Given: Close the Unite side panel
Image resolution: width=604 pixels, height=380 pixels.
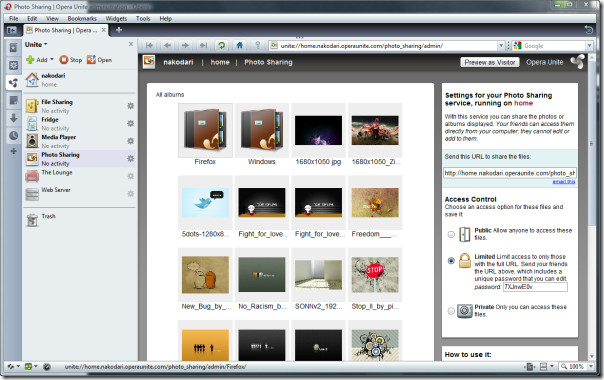Looking at the screenshot, I should (131, 44).
